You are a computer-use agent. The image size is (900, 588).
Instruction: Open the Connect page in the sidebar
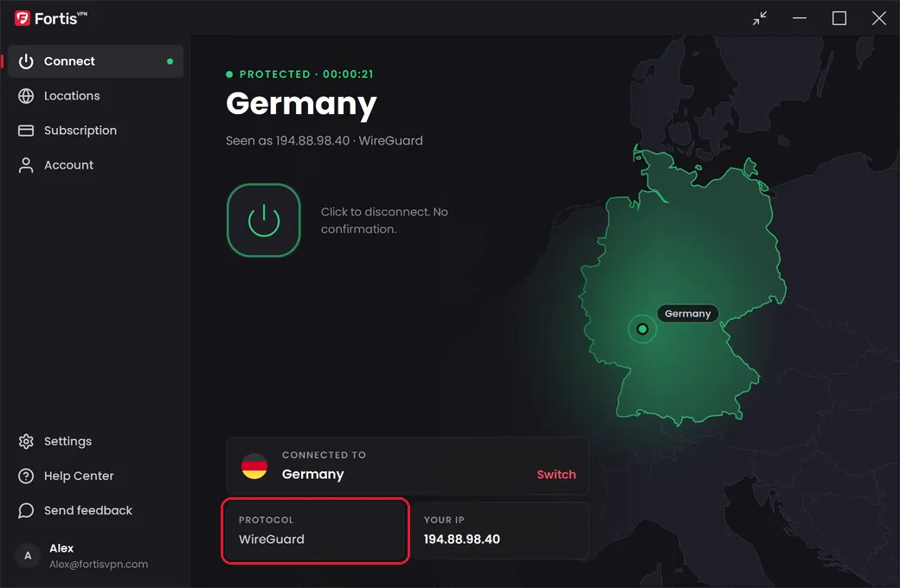[95, 61]
